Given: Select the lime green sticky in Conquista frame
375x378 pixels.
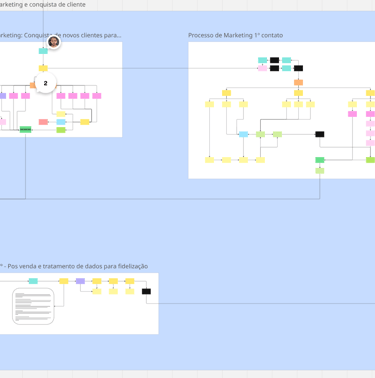Looking at the screenshot, I should [x=61, y=130].
